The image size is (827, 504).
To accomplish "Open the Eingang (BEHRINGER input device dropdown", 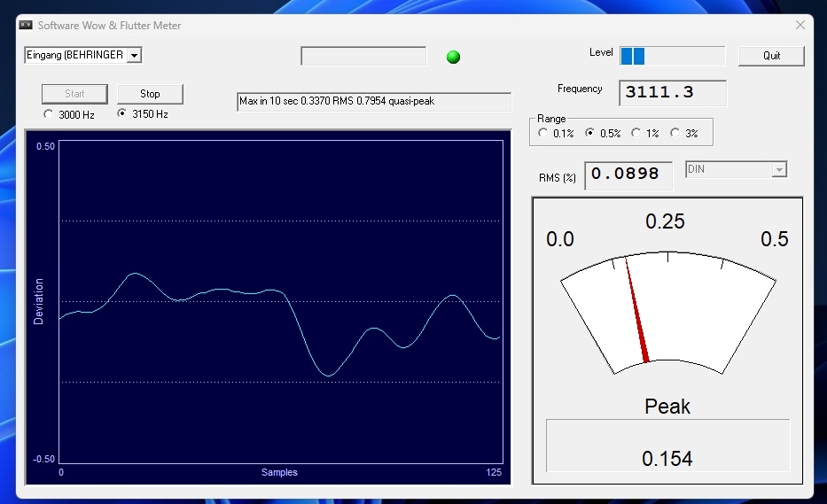I will 135,55.
